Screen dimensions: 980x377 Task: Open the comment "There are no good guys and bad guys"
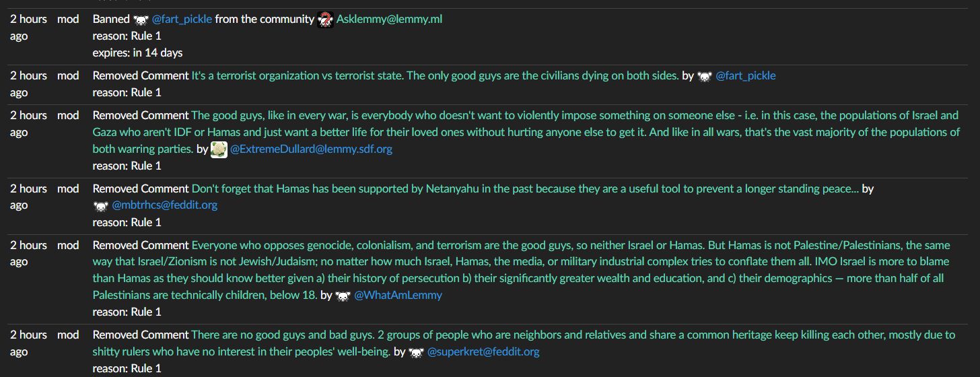[x=525, y=335]
